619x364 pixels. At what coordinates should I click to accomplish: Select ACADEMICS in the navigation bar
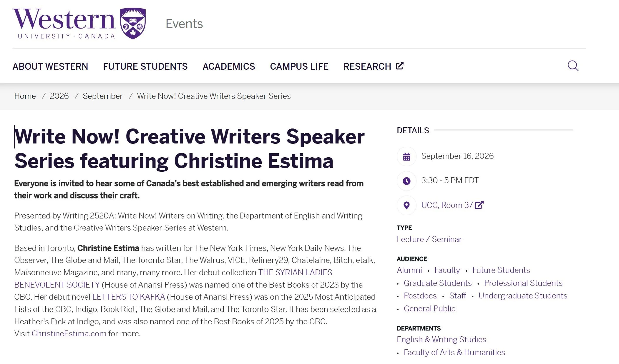click(x=229, y=66)
